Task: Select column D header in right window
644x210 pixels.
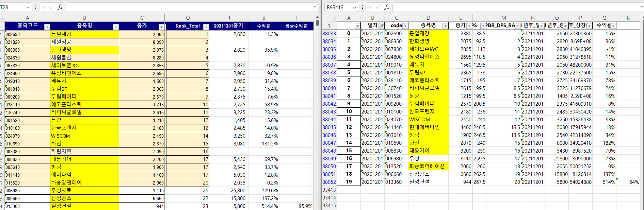Action: pyautogui.click(x=428, y=18)
